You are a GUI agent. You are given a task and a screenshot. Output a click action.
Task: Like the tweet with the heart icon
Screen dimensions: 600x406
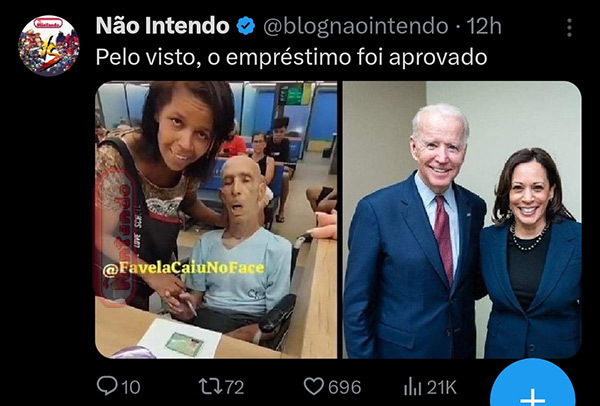point(314,386)
